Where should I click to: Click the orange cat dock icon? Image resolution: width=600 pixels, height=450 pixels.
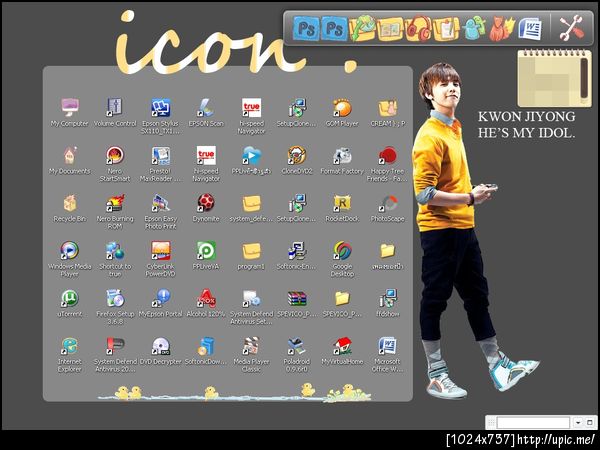click(x=502, y=28)
